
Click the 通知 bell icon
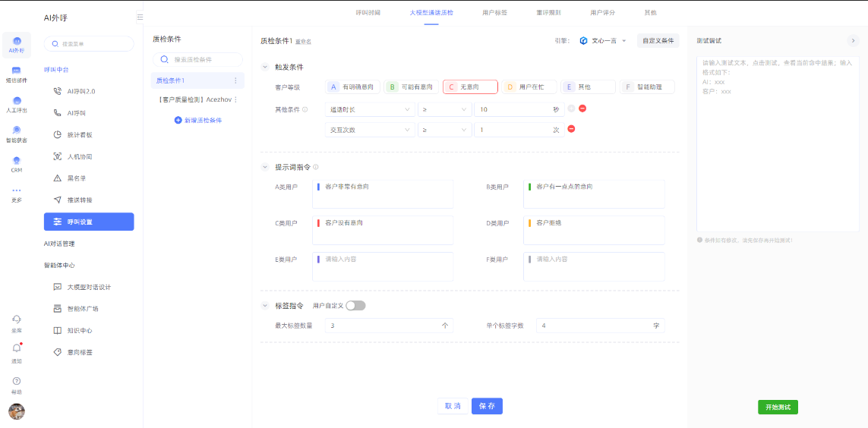coord(16,349)
